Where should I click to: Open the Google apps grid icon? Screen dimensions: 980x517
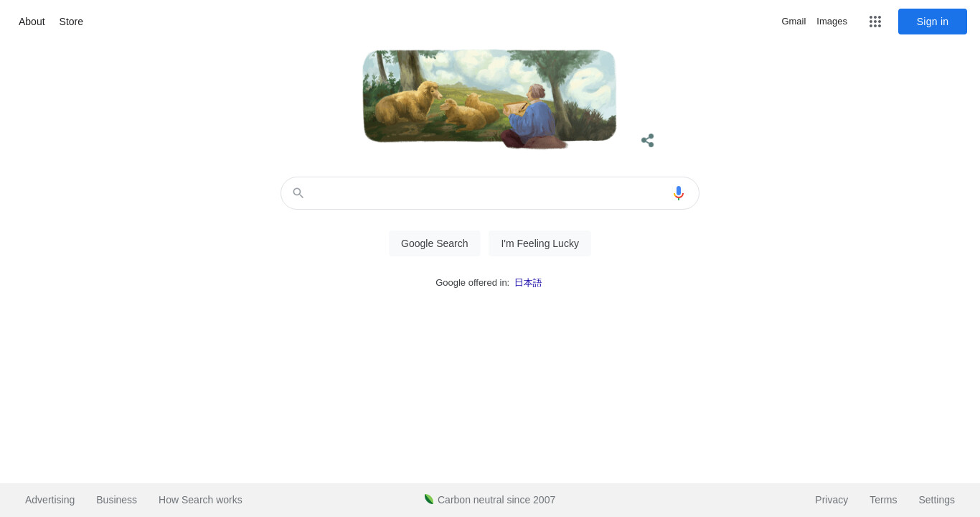(875, 22)
